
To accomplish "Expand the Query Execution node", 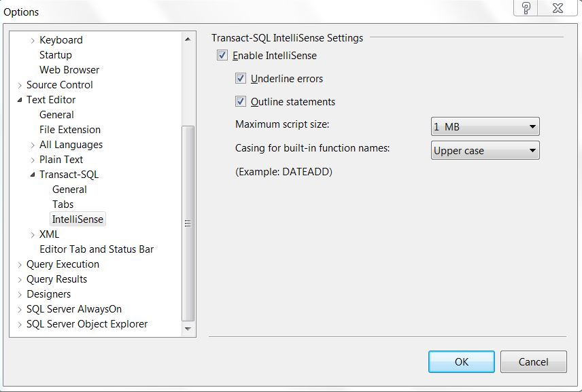I will [19, 264].
